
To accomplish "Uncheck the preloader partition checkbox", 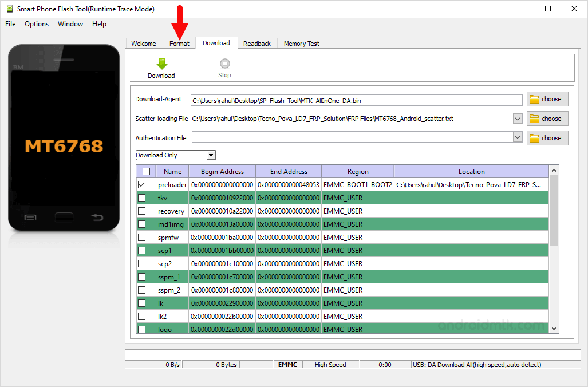I will tap(142, 184).
